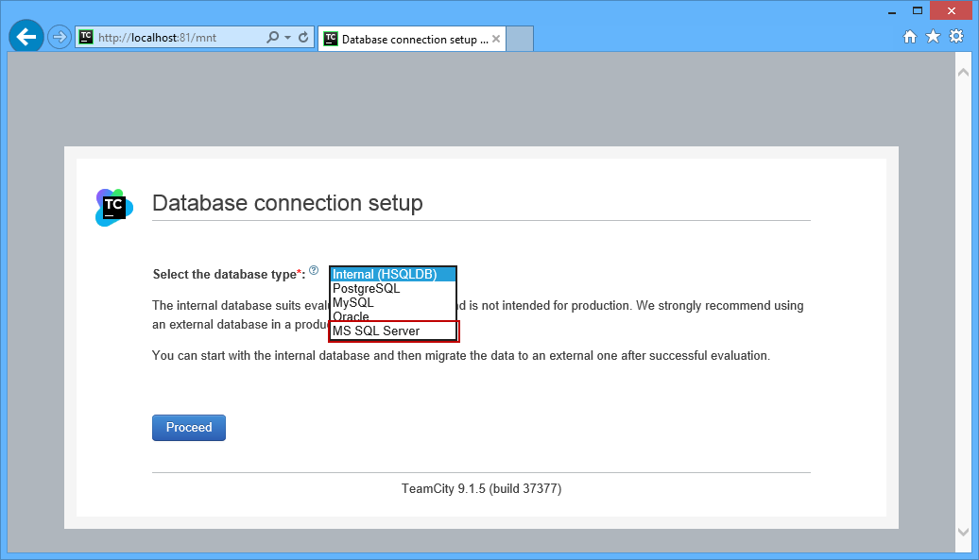Image resolution: width=979 pixels, height=560 pixels.
Task: Click the search magnifier in address bar
Action: tap(272, 38)
